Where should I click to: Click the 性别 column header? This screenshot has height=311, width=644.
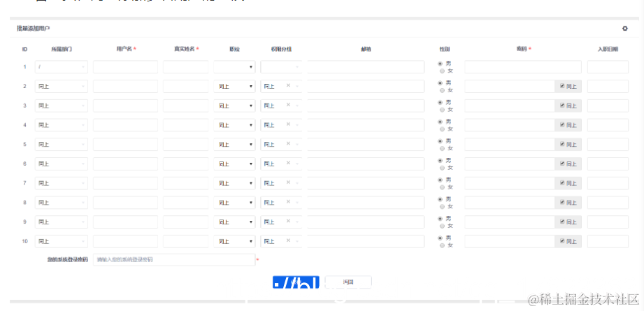click(x=445, y=49)
